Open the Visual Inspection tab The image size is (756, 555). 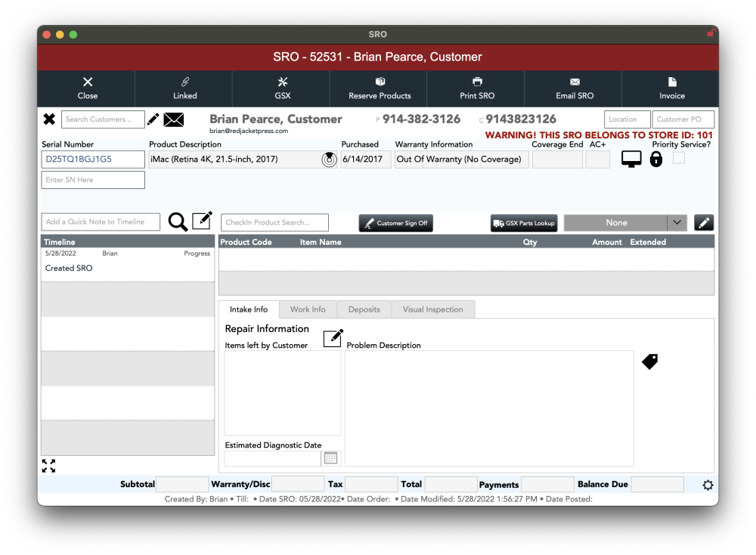pos(432,309)
